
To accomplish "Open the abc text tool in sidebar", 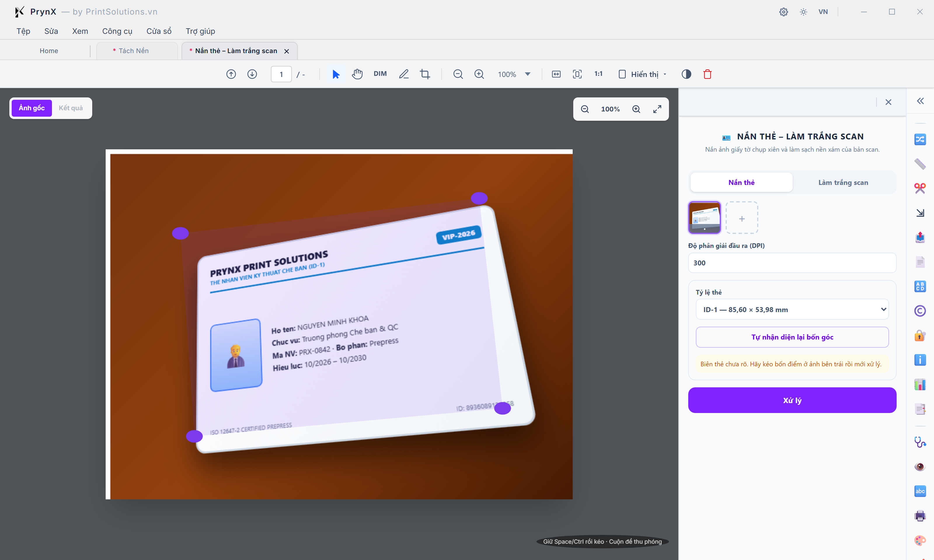I will 920,491.
